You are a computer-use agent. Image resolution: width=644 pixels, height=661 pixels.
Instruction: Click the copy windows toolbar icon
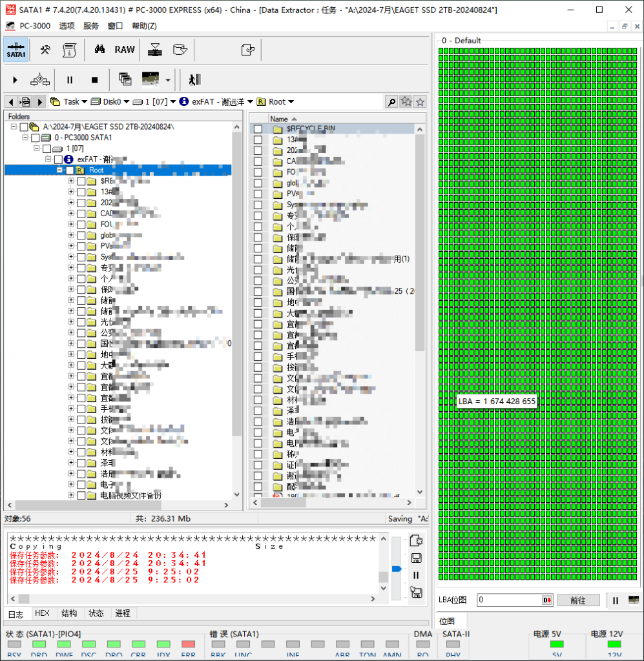tap(125, 79)
